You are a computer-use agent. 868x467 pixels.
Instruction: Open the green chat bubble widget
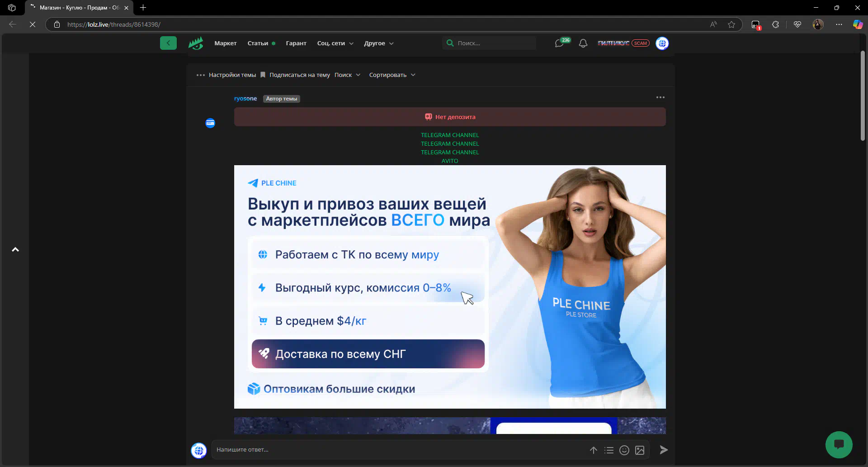(x=839, y=445)
